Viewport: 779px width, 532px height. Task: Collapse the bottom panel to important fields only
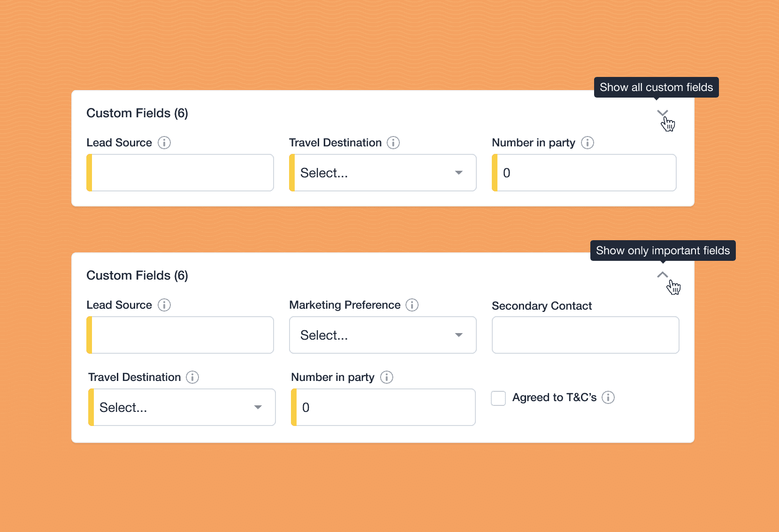(662, 275)
